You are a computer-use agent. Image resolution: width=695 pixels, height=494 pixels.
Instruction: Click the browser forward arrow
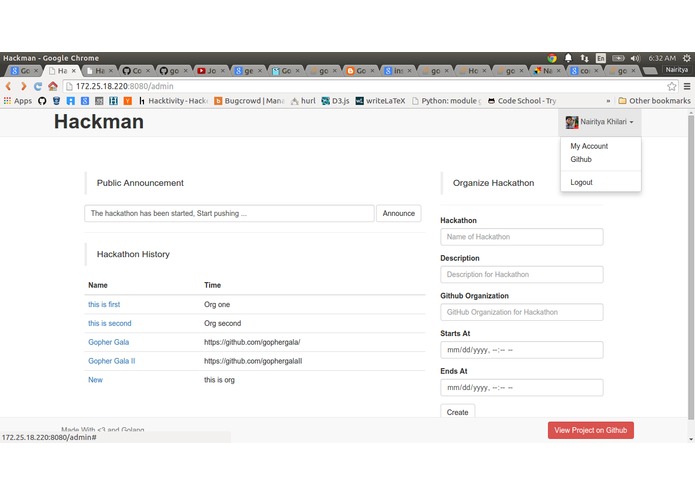(23, 86)
